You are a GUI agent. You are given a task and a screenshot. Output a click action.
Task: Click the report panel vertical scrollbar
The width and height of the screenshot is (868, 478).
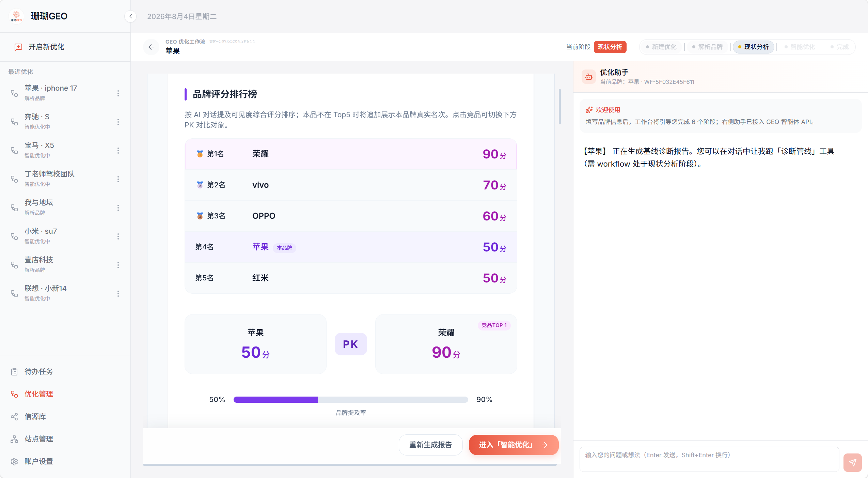click(559, 107)
